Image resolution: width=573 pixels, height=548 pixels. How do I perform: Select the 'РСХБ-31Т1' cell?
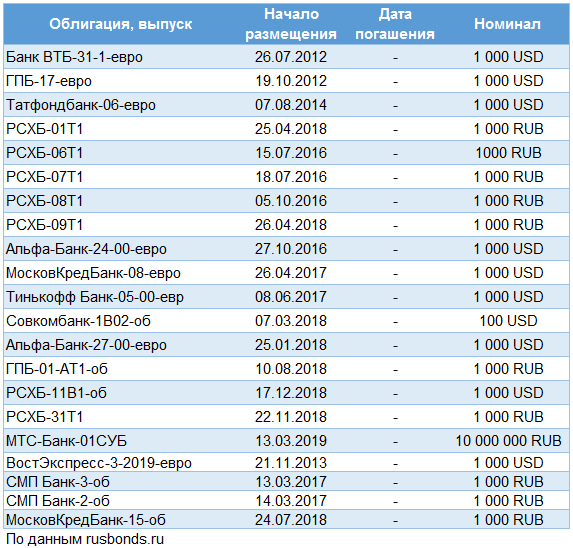(45, 417)
